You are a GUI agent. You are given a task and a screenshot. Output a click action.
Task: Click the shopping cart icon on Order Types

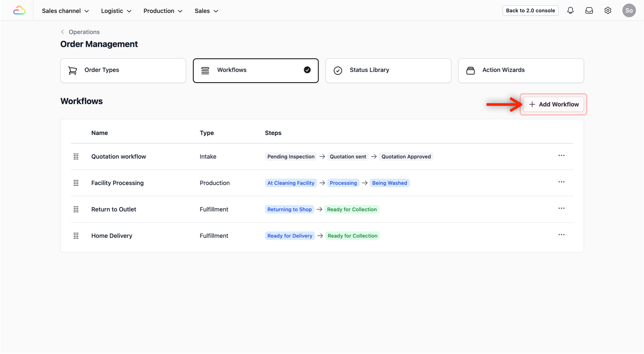click(x=72, y=70)
